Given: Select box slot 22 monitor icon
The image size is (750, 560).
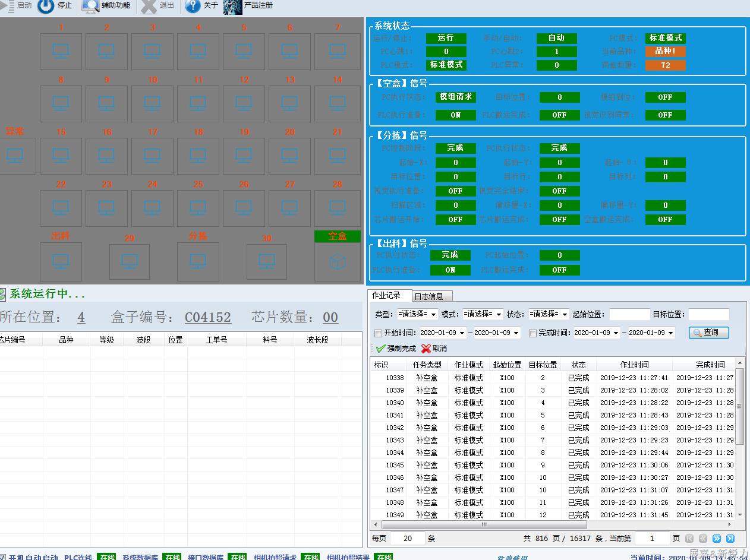Looking at the screenshot, I should [x=61, y=208].
